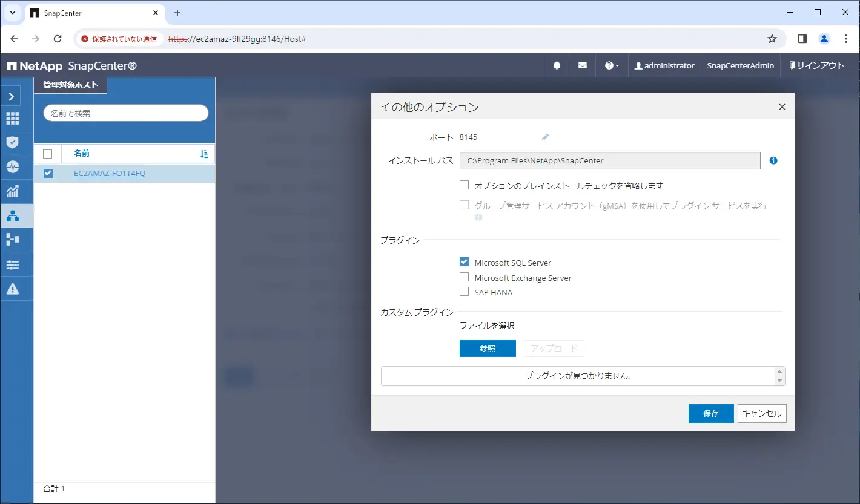Open the EC2AMAZ-FO1T4FQ host link
The image size is (860, 504).
110,174
